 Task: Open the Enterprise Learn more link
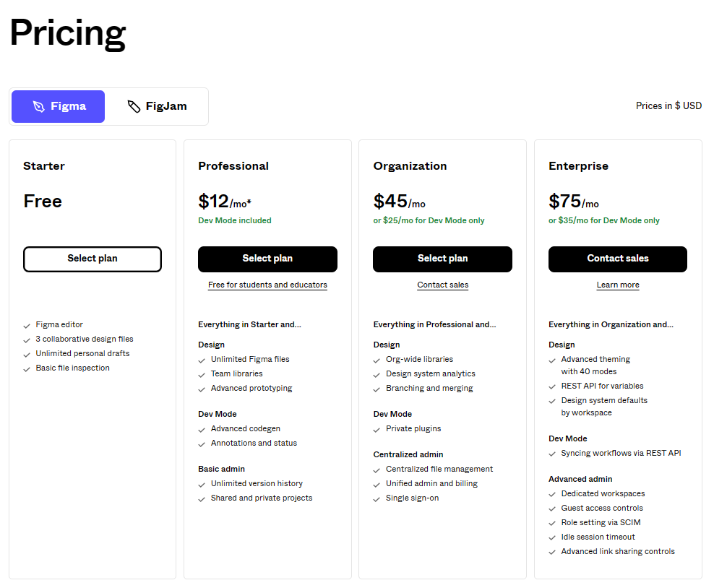(x=618, y=285)
